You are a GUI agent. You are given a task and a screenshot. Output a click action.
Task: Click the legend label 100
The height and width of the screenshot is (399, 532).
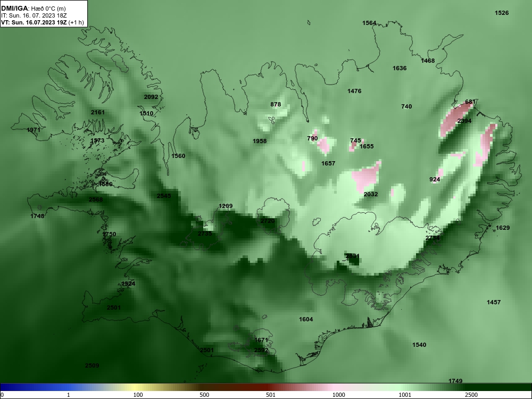[x=138, y=395]
